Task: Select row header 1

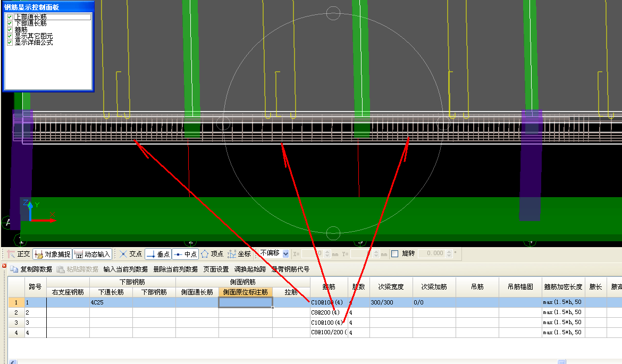Action: [x=16, y=302]
